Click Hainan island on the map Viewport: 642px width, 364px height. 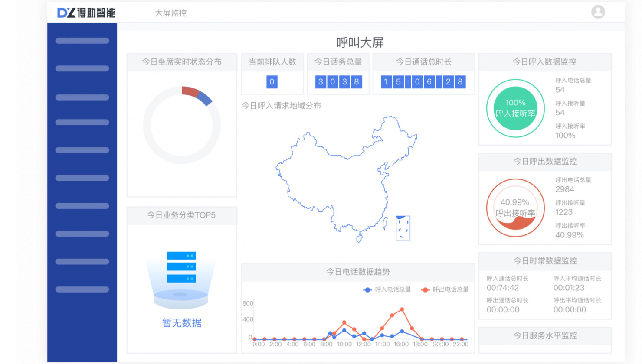pyautogui.click(x=359, y=238)
